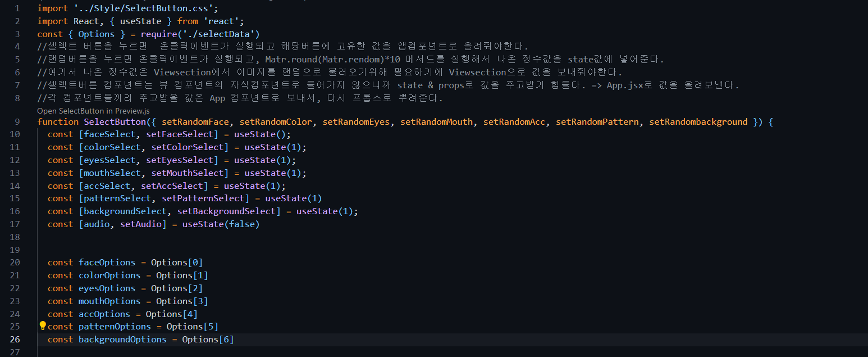Click the setAccSelect setter on line 14
The height and width of the screenshot is (357, 868).
[172, 186]
